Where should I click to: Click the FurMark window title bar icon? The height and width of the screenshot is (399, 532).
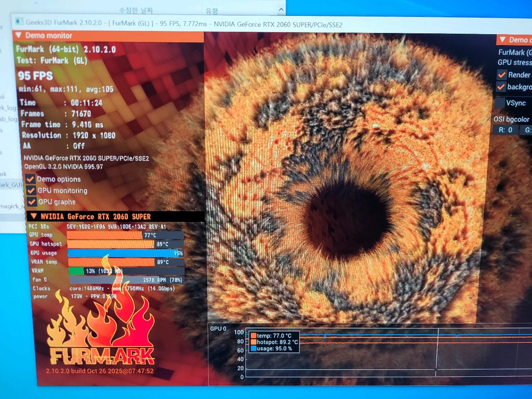20,22
